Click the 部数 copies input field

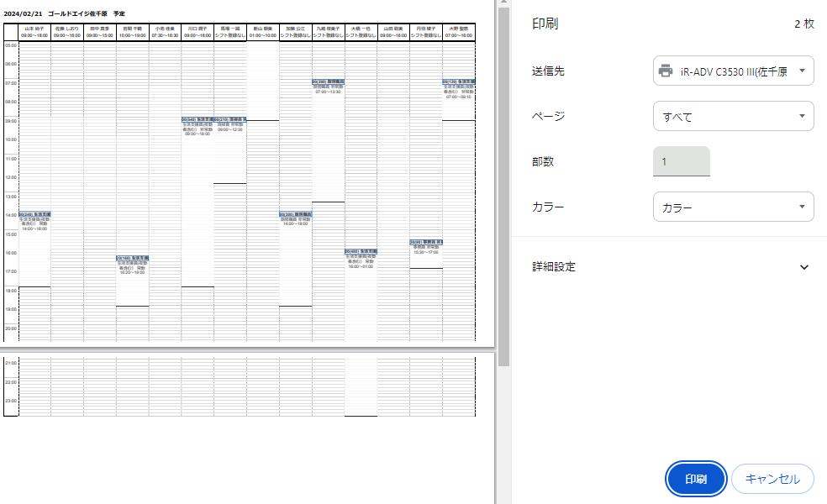pos(681,161)
